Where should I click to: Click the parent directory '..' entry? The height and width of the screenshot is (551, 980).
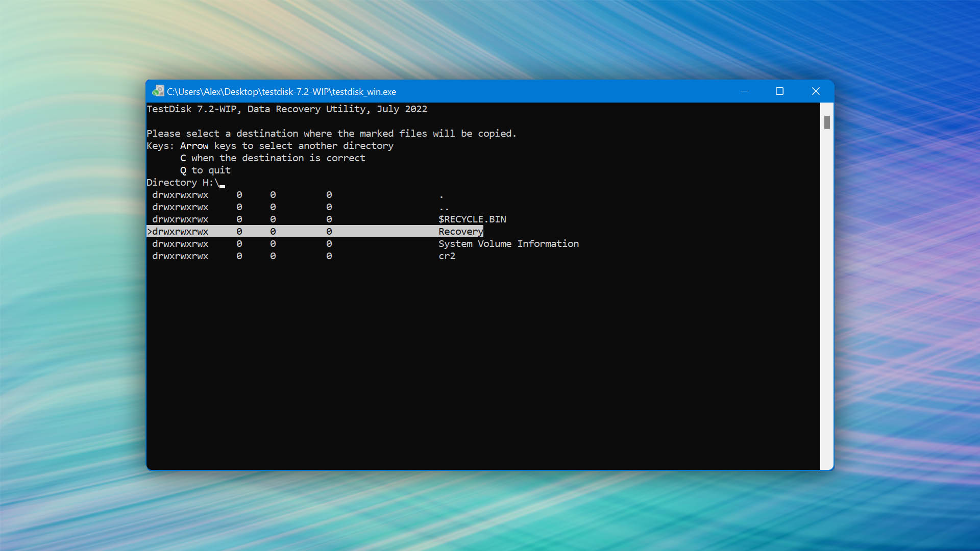[x=444, y=208]
